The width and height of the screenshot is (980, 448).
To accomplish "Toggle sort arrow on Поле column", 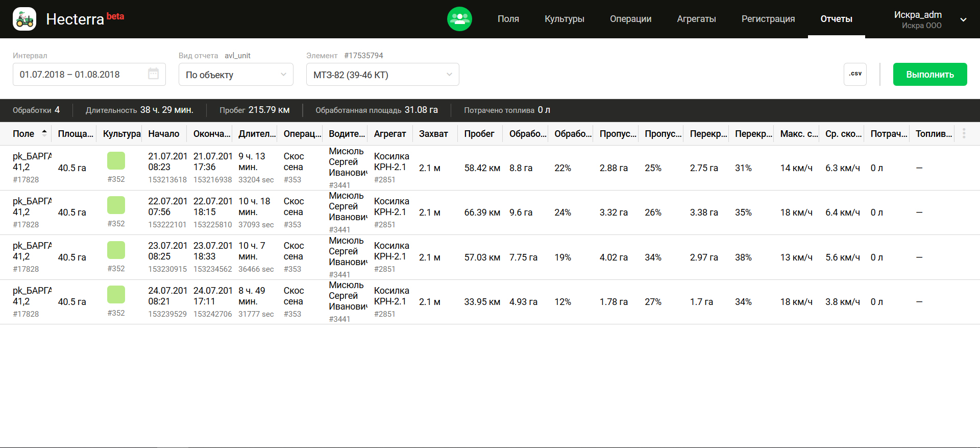I will coord(44,133).
